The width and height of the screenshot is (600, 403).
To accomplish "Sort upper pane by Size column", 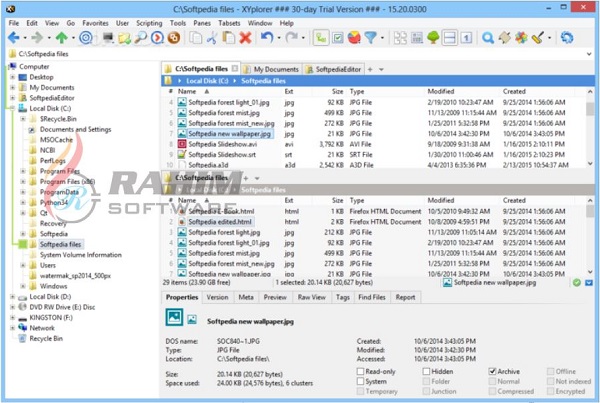I will click(338, 91).
